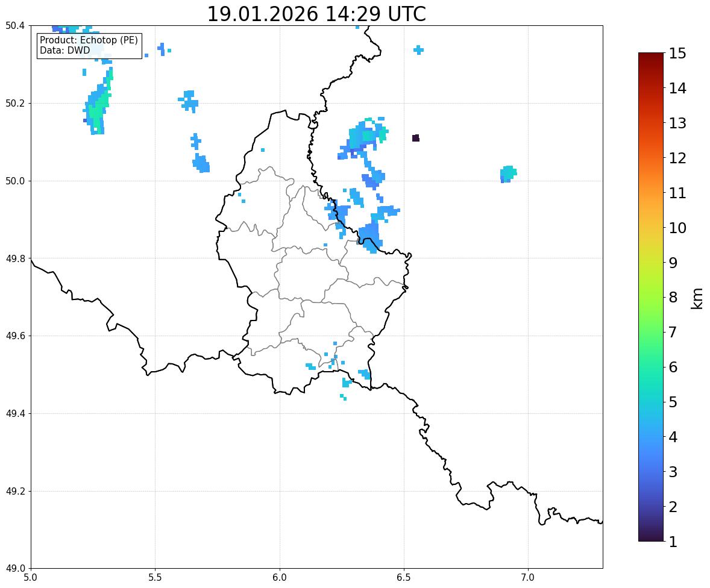
Task: Click longitude tick label 5.5
Action: tap(156, 578)
